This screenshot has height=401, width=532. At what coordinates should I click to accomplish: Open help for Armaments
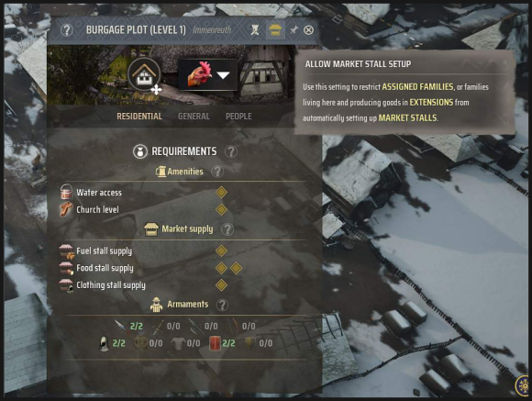tap(222, 305)
